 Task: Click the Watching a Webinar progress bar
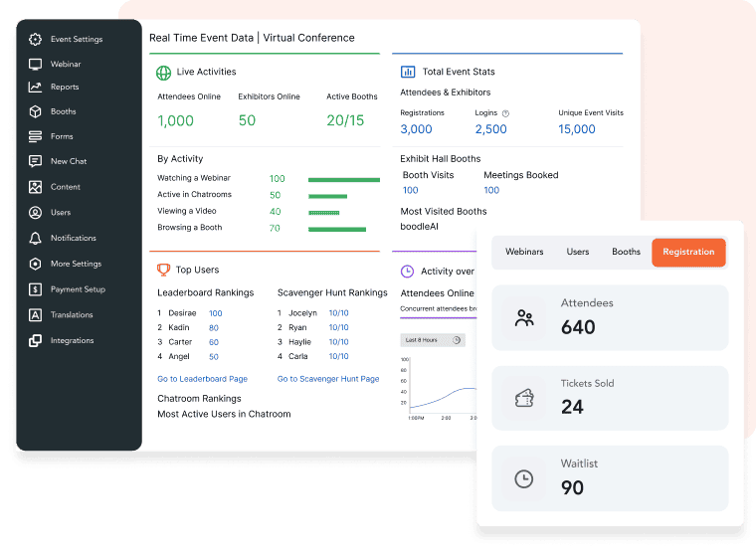click(x=344, y=180)
